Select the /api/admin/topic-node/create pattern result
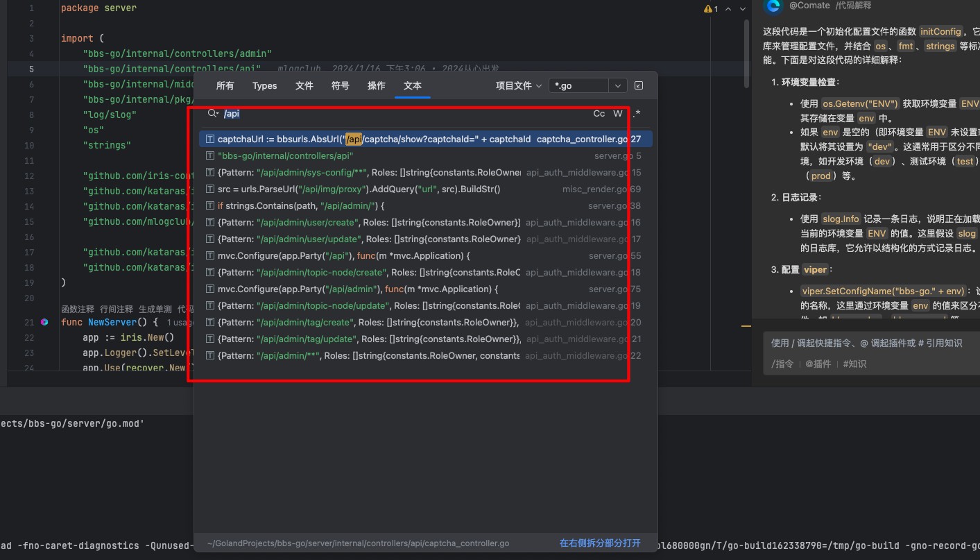This screenshot has width=980, height=560. (425, 273)
